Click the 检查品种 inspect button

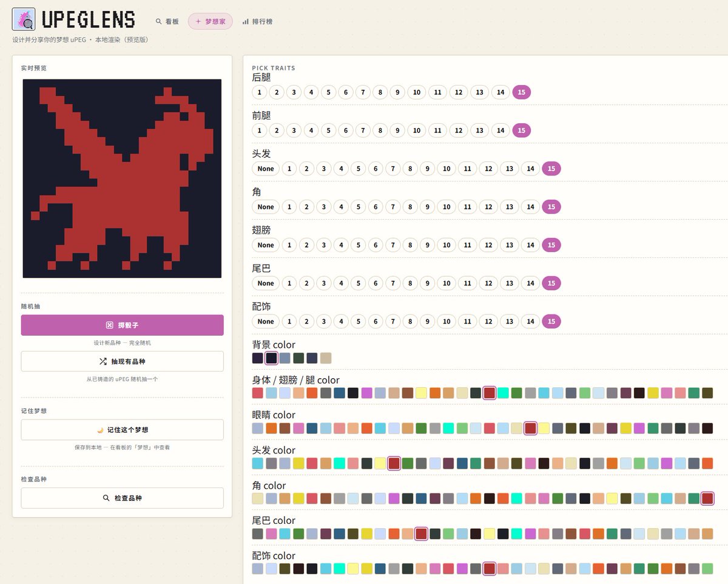[x=122, y=498]
